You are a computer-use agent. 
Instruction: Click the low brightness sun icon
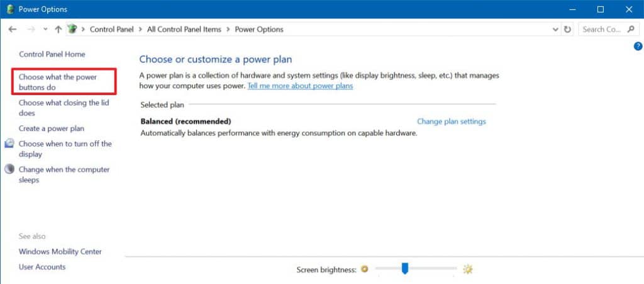(x=364, y=270)
